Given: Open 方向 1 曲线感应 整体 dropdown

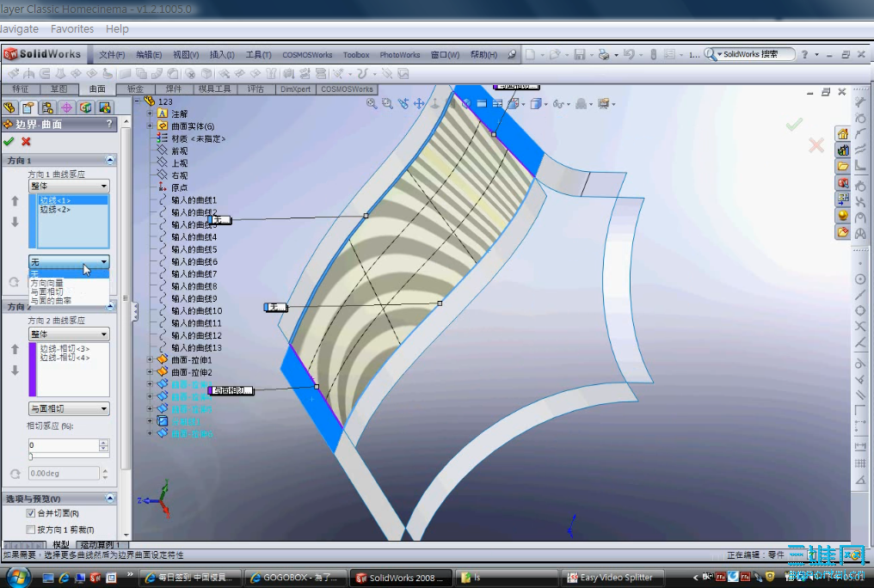Looking at the screenshot, I should (x=69, y=186).
